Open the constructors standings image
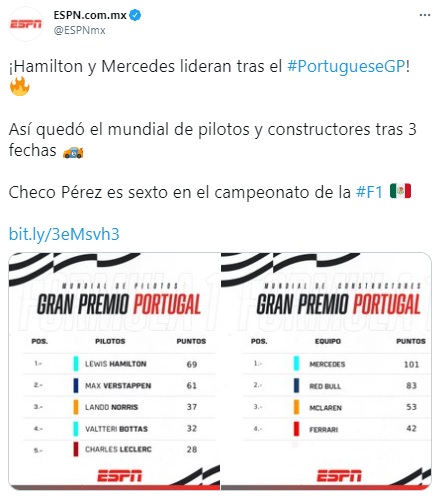 pos(326,371)
